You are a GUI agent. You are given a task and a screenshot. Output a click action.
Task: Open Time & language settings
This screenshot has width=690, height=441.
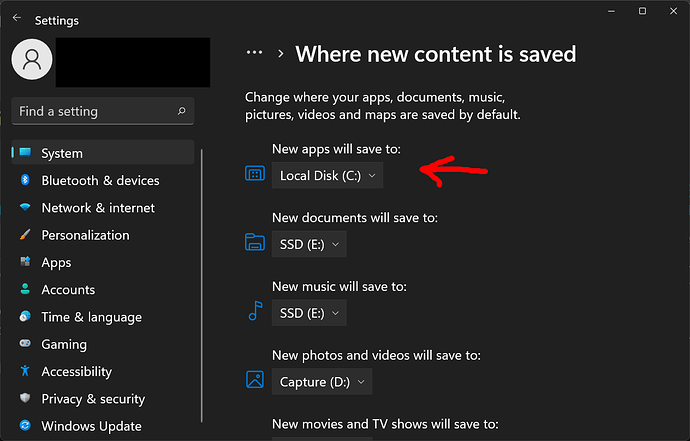coord(91,317)
